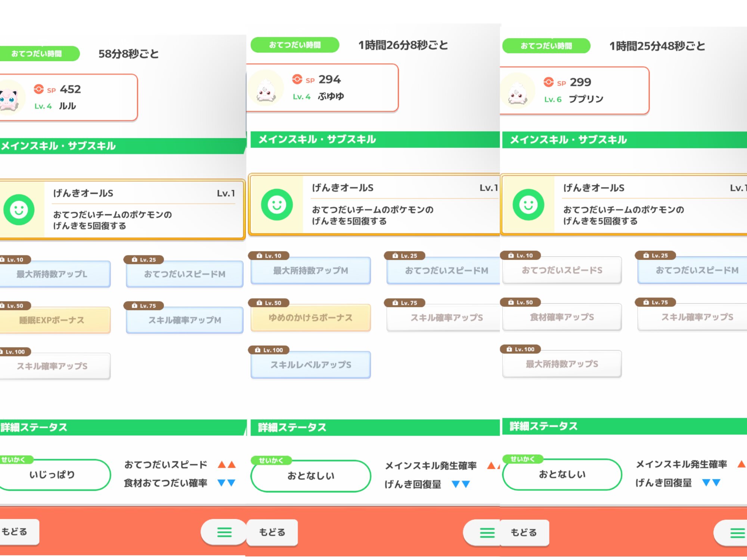
Task: Tap the ププリン Igglybuff portrait icon
Action: point(518,91)
